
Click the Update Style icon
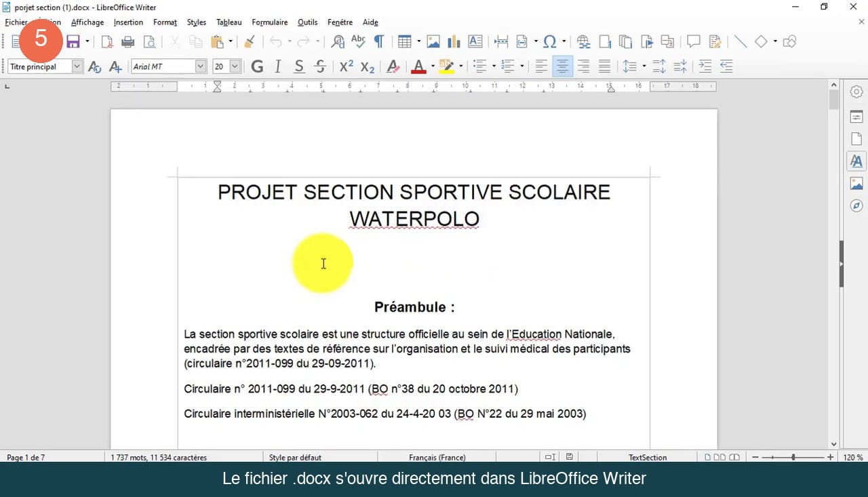pos(95,66)
